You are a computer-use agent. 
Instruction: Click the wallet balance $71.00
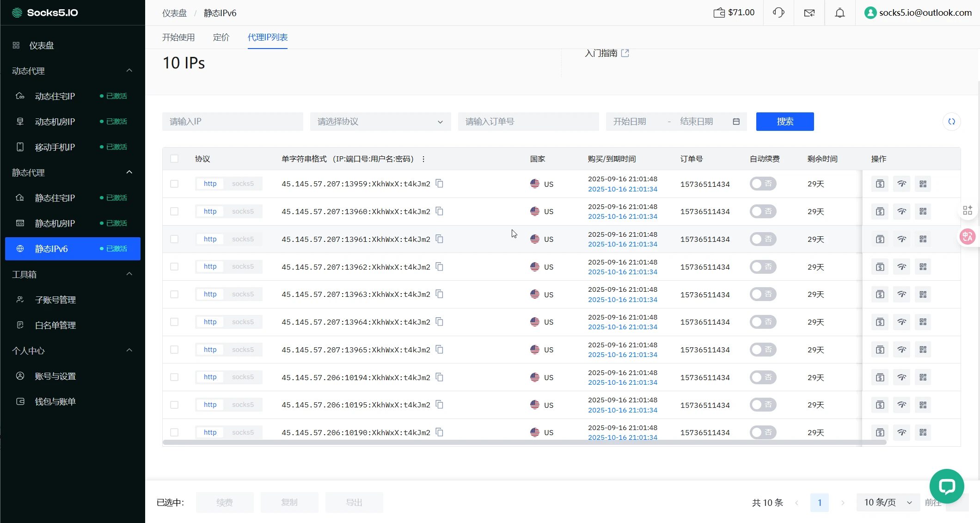tap(734, 12)
